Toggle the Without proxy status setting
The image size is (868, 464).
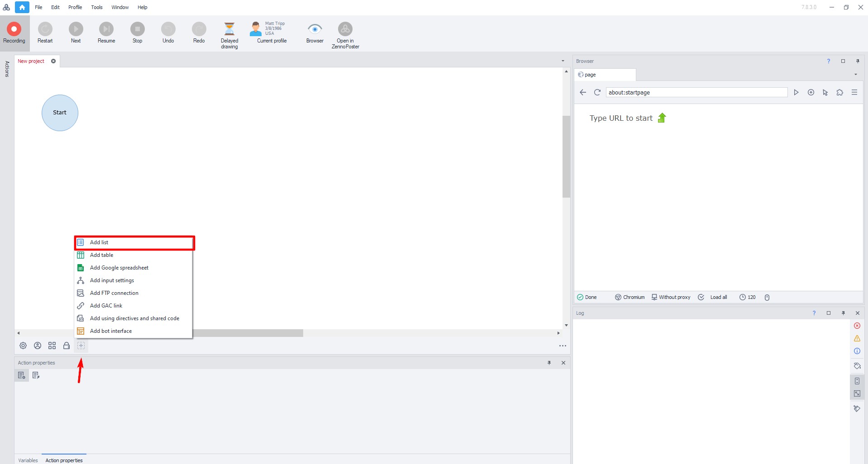click(671, 297)
